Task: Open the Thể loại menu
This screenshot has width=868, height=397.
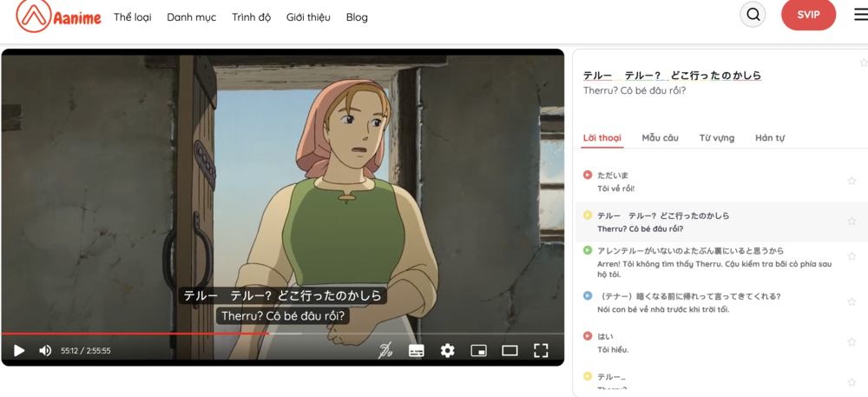Action: click(x=132, y=17)
